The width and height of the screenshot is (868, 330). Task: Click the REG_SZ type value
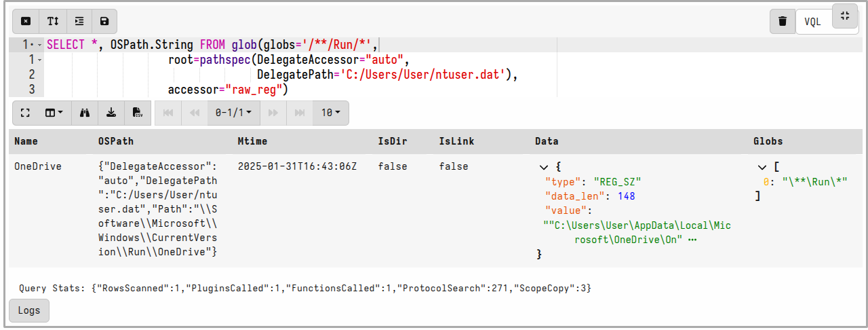617,181
